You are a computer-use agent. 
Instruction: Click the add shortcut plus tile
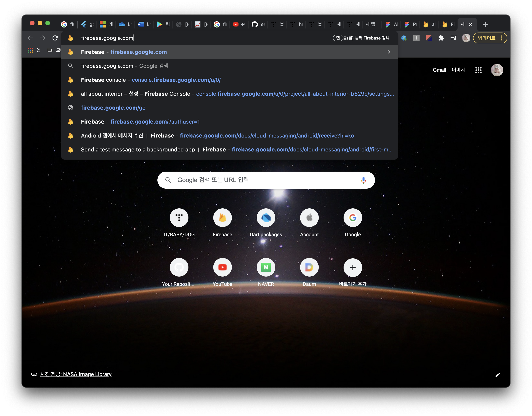click(352, 267)
